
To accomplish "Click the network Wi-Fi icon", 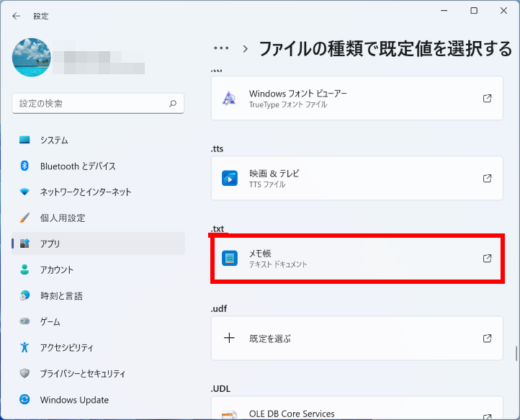I will pyautogui.click(x=24, y=192).
